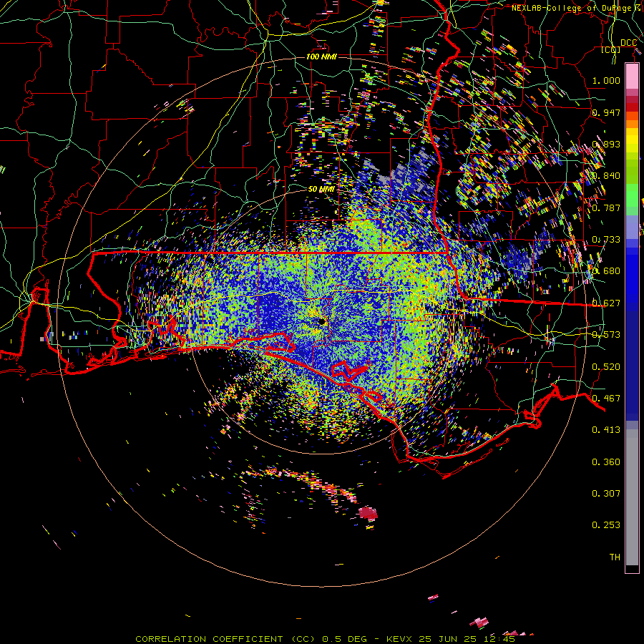
Task: Click the 0.413 scale value
Action: 606,430
